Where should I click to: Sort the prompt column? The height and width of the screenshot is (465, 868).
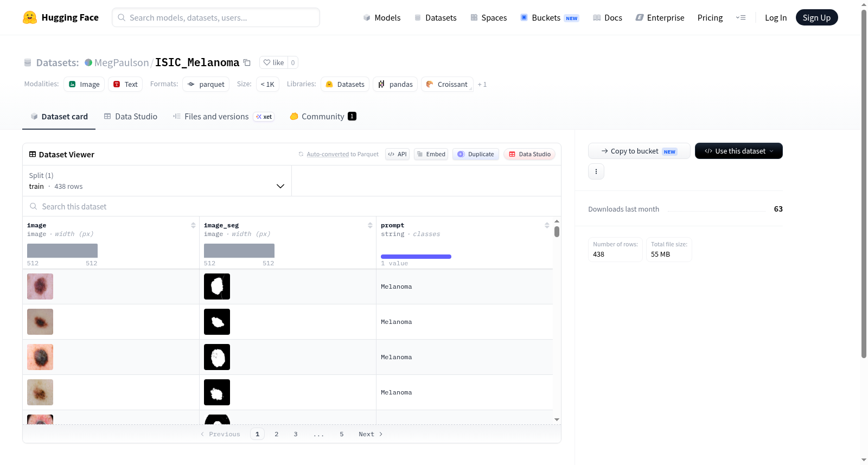[x=547, y=225]
